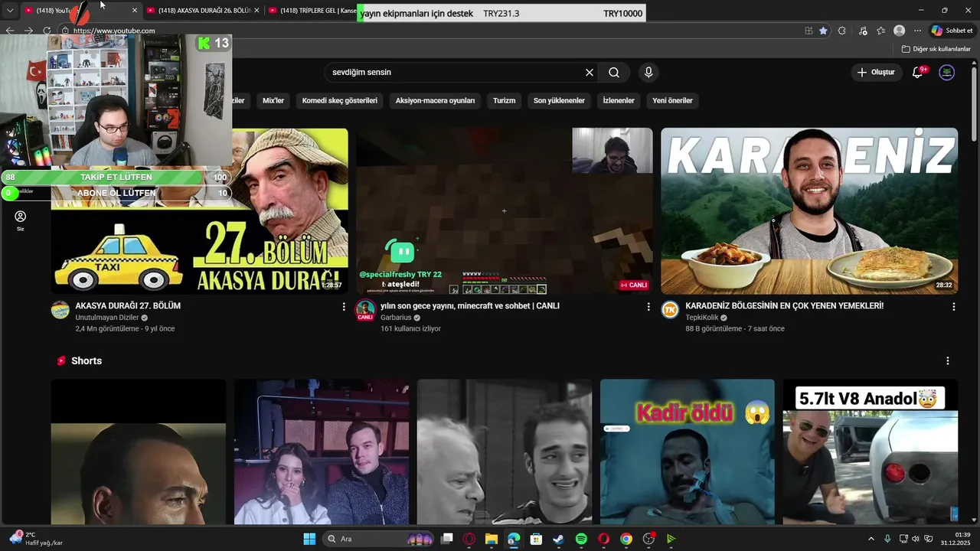Open the YouTube account avatar menu
980x551 pixels.
click(x=947, y=73)
